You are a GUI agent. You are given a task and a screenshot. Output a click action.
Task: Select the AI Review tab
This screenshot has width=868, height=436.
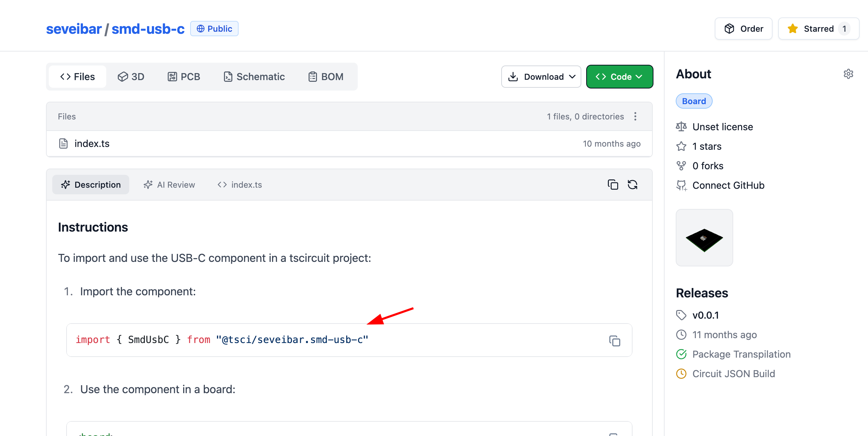169,185
